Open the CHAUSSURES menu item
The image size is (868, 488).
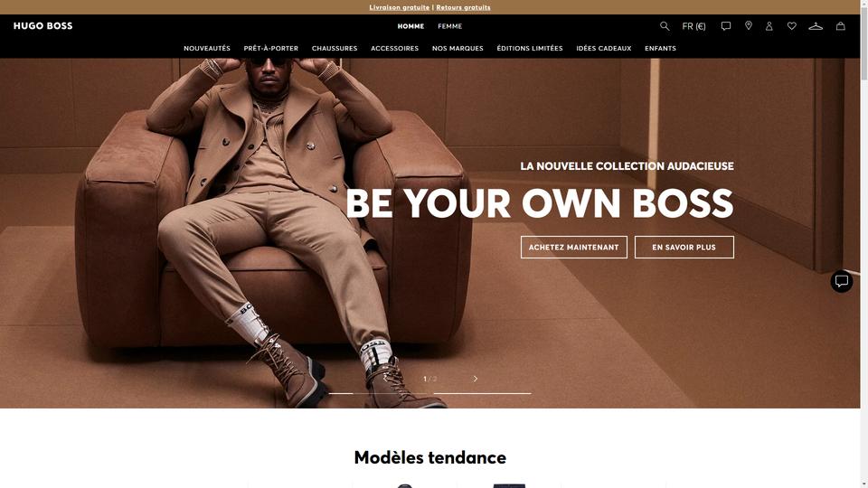coord(335,48)
